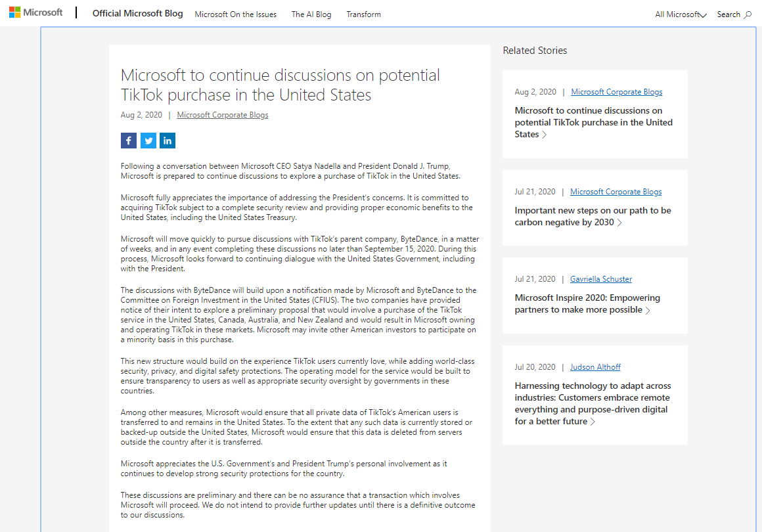Screen dimensions: 762x532
Task: Click Microsoft Corporate Blogs in Jul 21 story
Action: [x=616, y=192]
